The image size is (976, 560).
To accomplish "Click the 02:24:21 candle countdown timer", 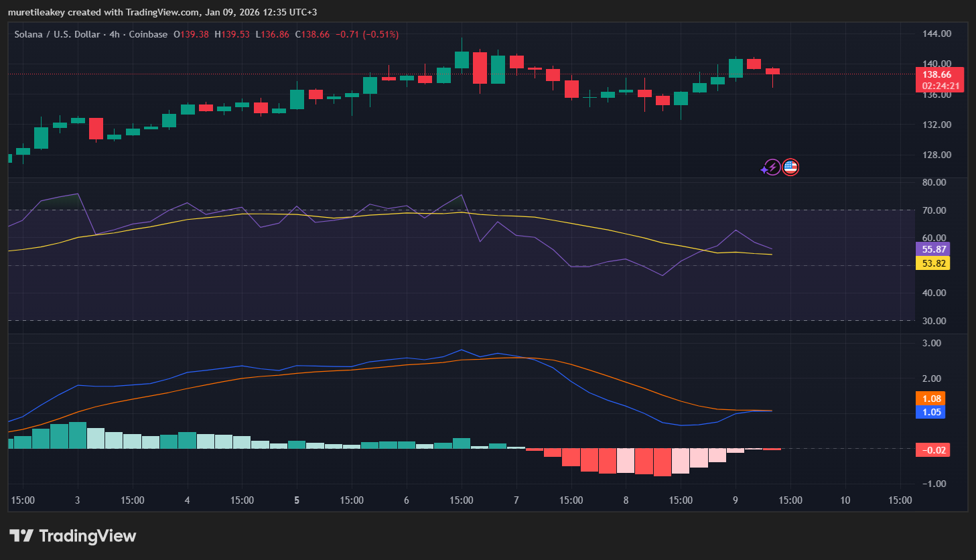I will click(940, 86).
